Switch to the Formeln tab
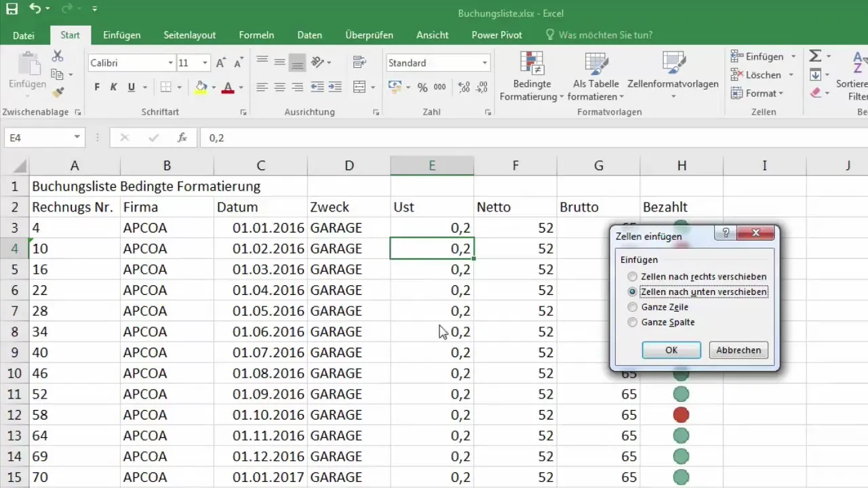This screenshot has height=488, width=868. click(x=256, y=35)
